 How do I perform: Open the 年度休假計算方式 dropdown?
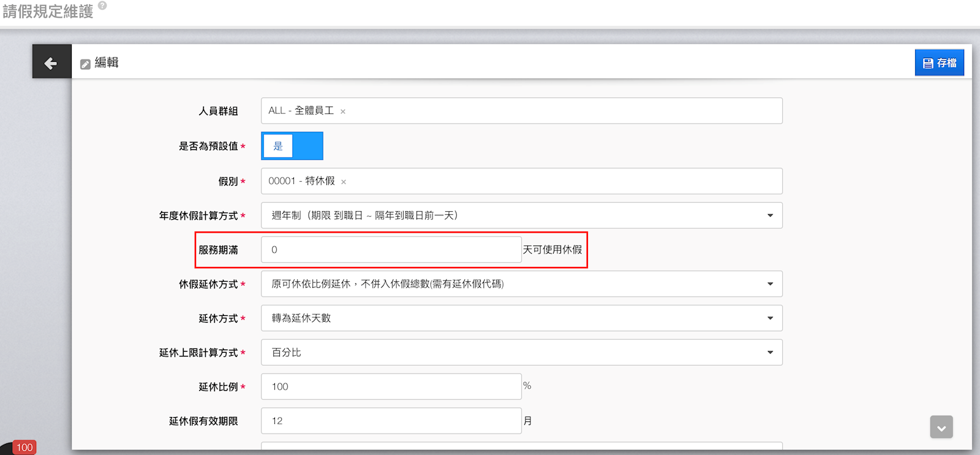521,216
